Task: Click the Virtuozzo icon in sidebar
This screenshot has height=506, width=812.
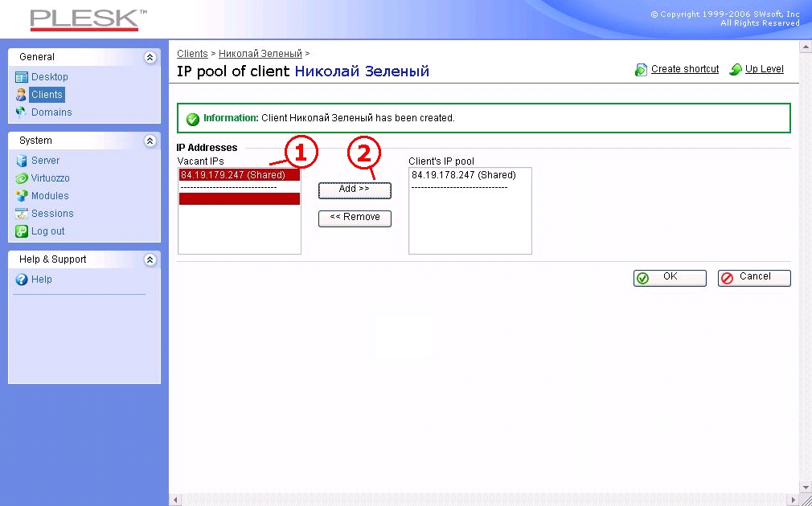Action: (x=22, y=178)
